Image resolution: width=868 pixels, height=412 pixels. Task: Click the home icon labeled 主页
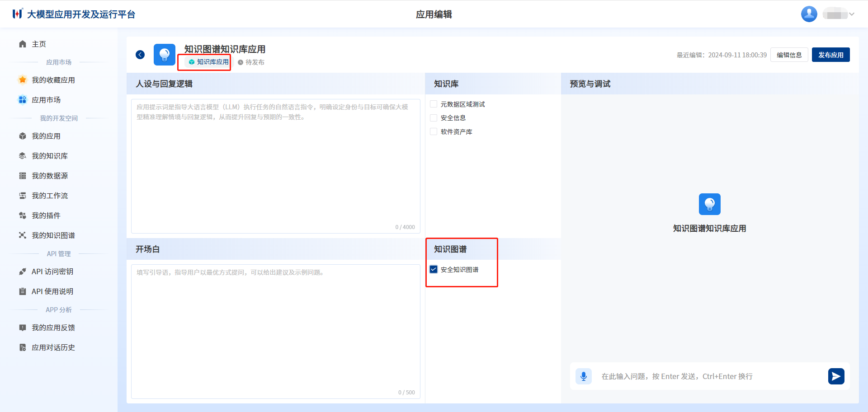(23, 44)
